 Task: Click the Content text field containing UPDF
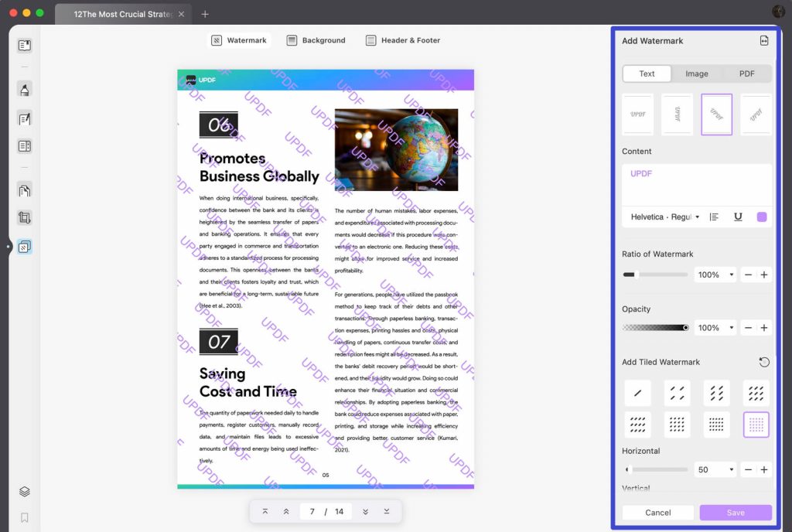(697, 185)
